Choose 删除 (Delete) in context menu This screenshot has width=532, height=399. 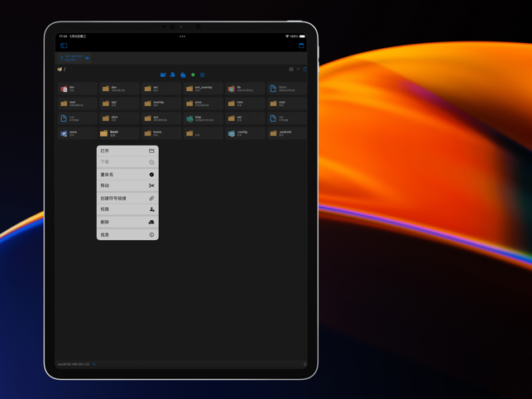(x=127, y=222)
